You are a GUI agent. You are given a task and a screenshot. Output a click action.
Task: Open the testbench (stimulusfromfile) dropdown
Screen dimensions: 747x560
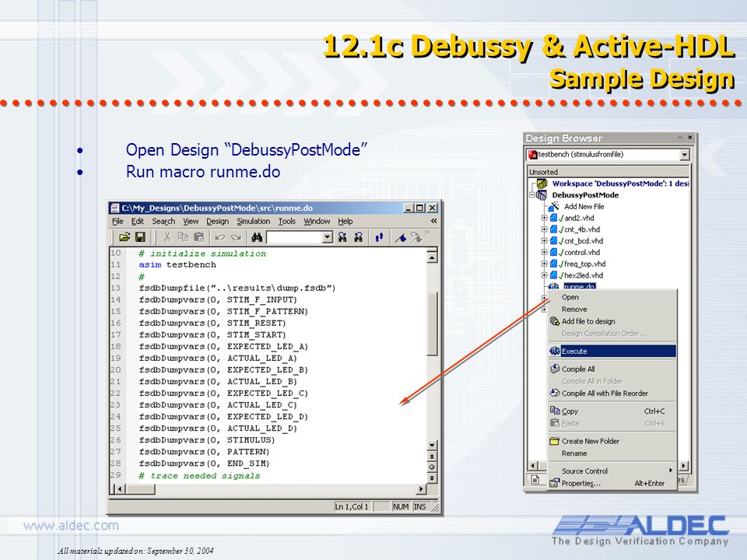pos(684,154)
